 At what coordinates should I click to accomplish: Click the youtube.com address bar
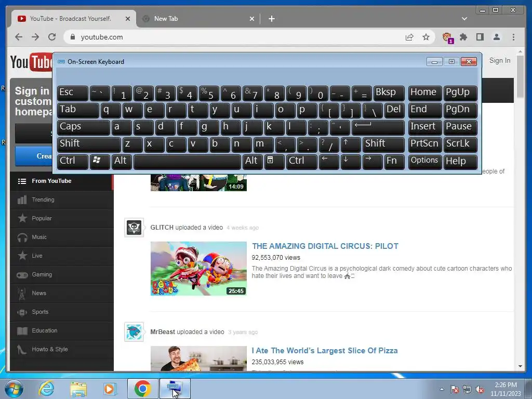click(237, 37)
